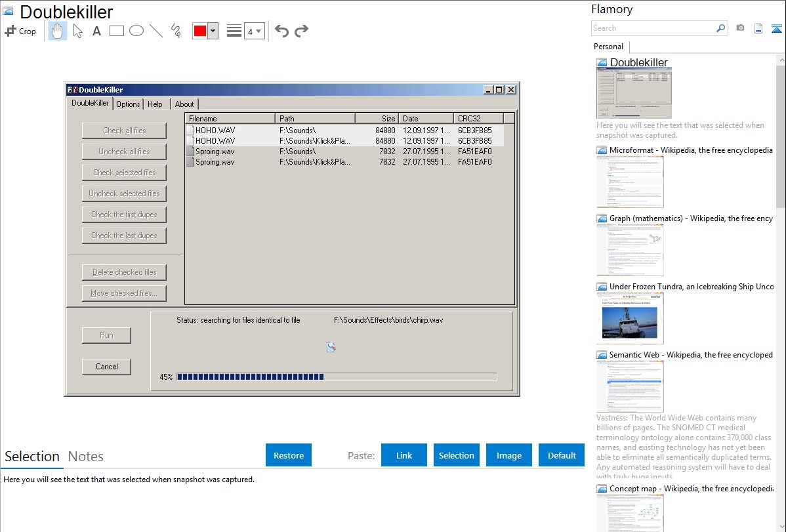Choose the arrow pointer tool

pyautogui.click(x=77, y=31)
